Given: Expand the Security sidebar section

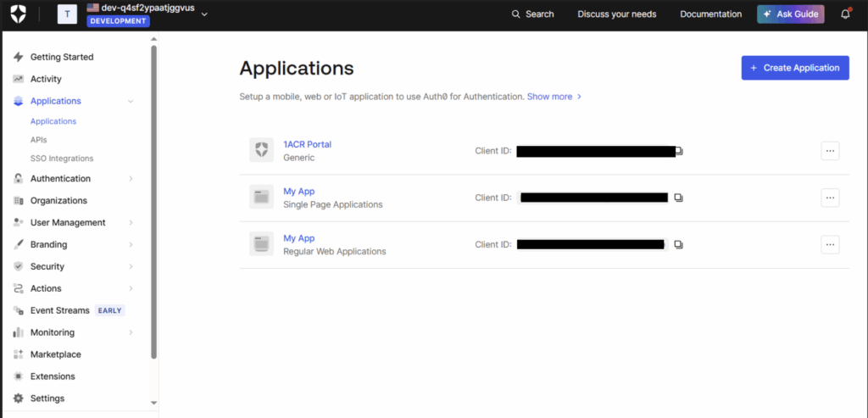Looking at the screenshot, I should [131, 267].
